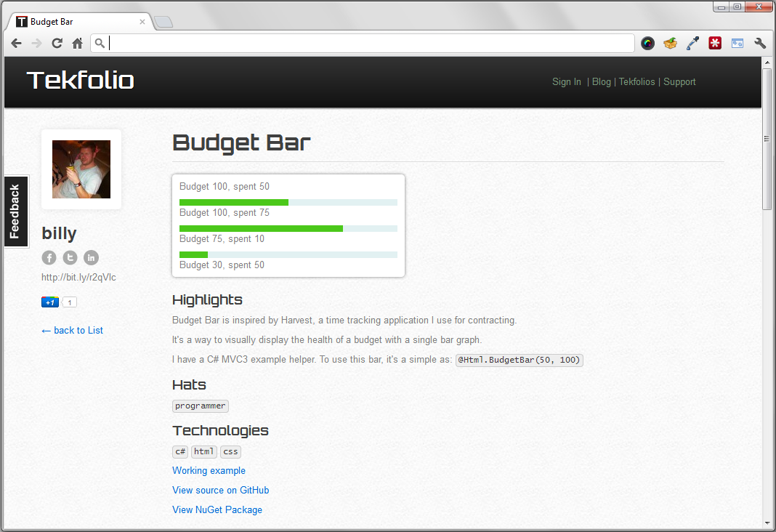This screenshot has width=776, height=532.
Task: Go back using the browser back arrow
Action: 16,43
